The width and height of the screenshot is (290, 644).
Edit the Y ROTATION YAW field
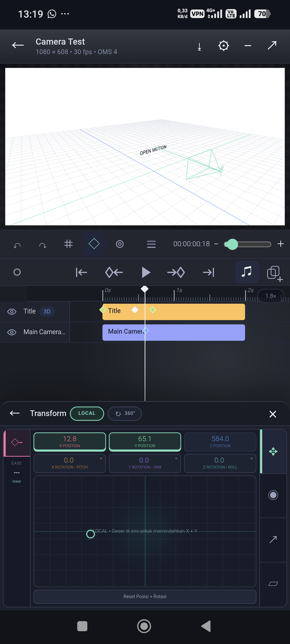pyautogui.click(x=145, y=463)
